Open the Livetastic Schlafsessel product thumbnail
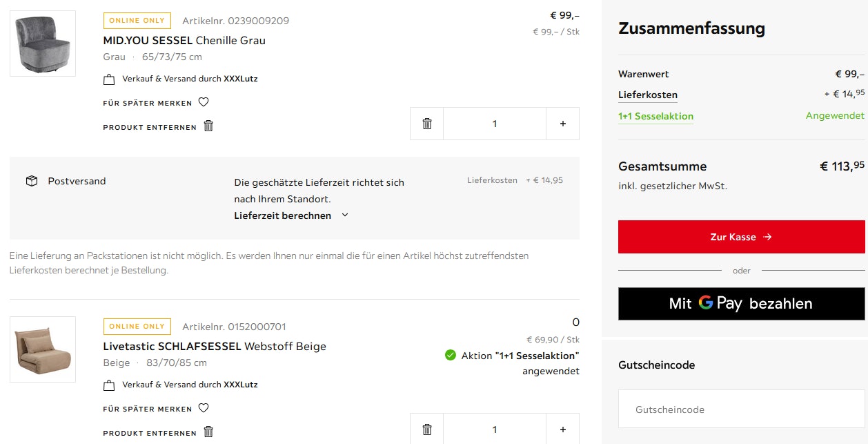868x444 pixels. [x=43, y=349]
